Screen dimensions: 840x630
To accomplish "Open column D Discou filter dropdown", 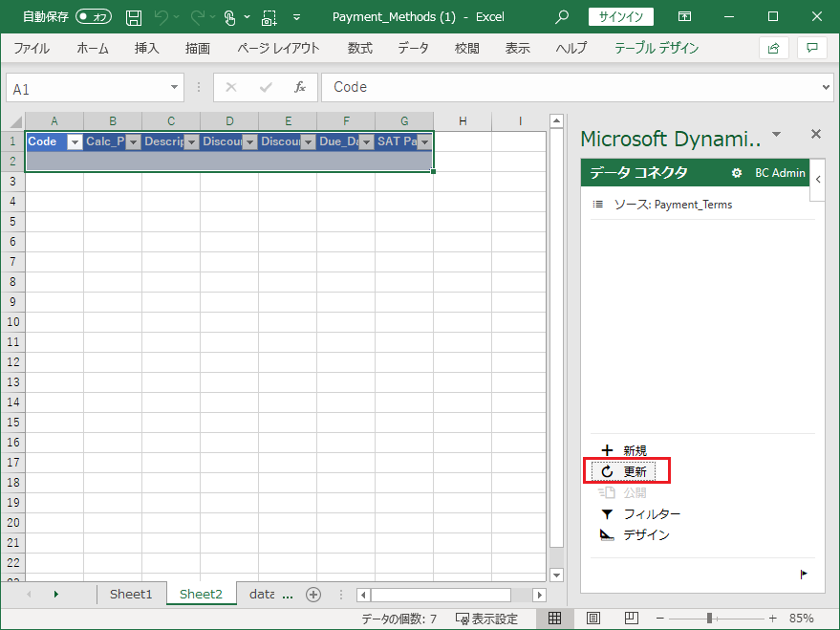I will 249,141.
